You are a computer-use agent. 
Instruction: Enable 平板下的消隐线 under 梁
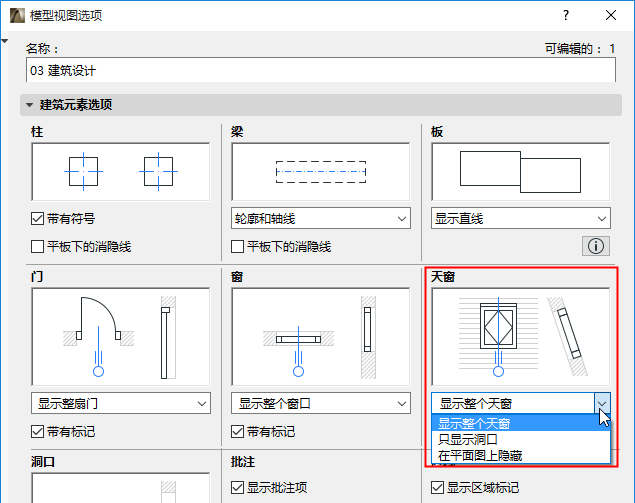(x=237, y=246)
